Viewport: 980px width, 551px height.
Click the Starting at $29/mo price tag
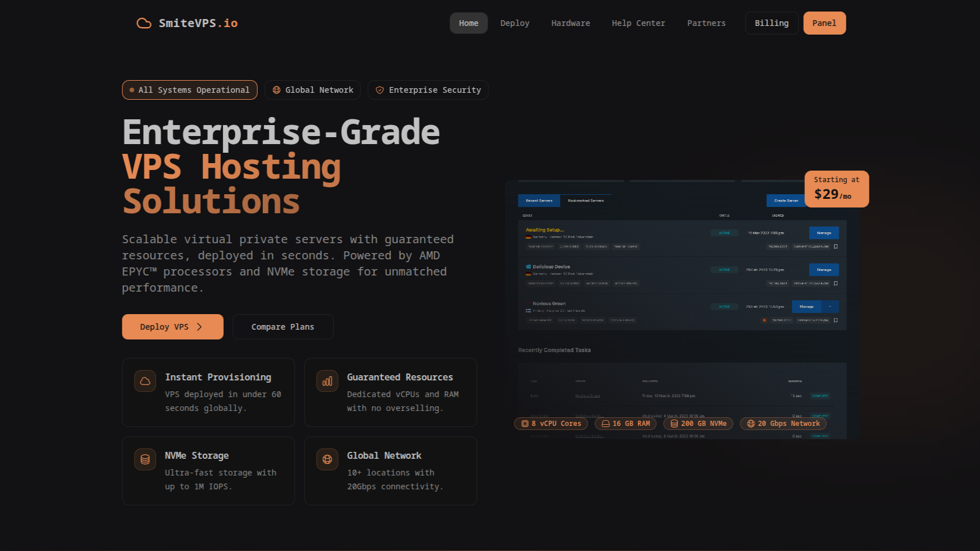pos(836,188)
